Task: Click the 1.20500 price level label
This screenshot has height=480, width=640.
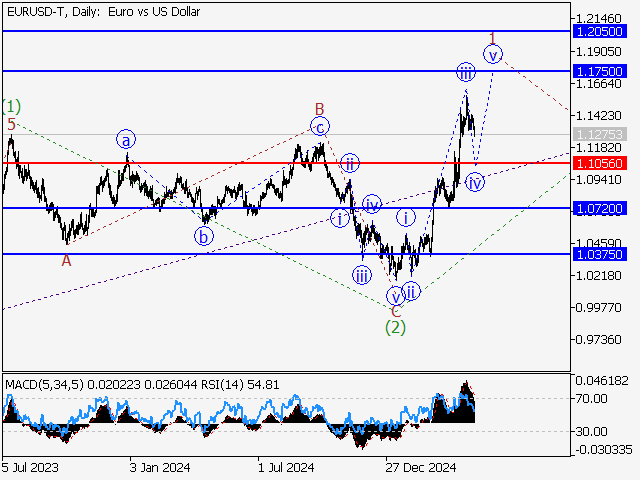Action: click(x=600, y=31)
